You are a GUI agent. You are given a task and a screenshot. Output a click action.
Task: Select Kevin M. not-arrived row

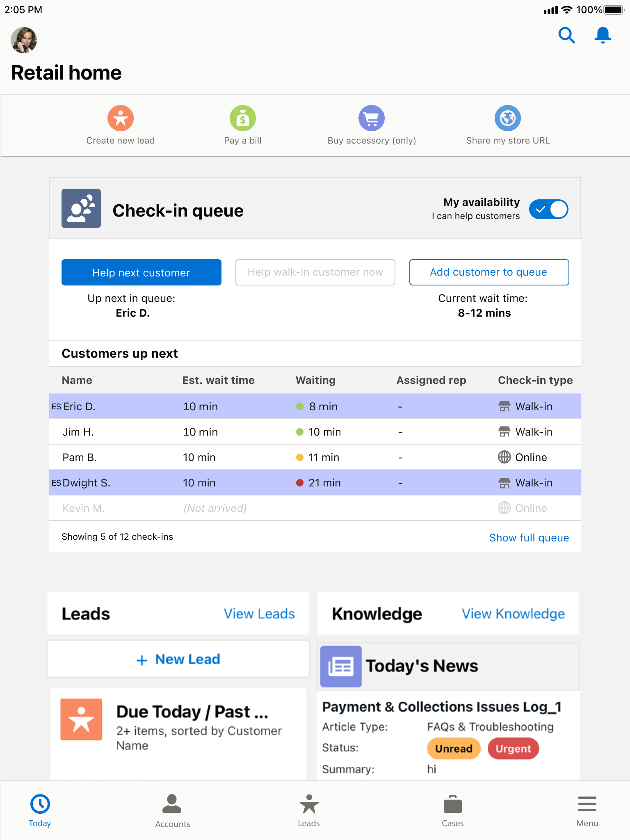[315, 508]
